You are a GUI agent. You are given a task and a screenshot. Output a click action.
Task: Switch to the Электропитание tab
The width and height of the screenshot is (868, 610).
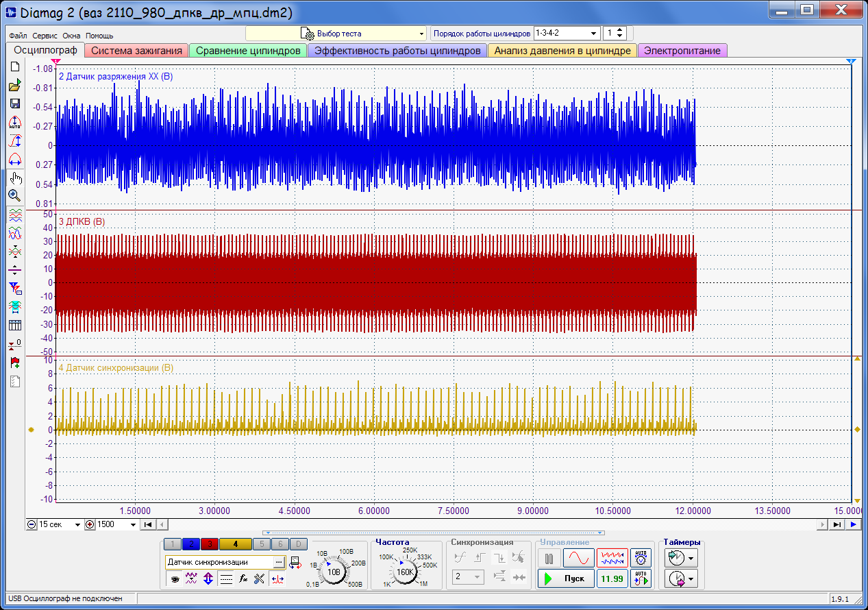click(682, 51)
